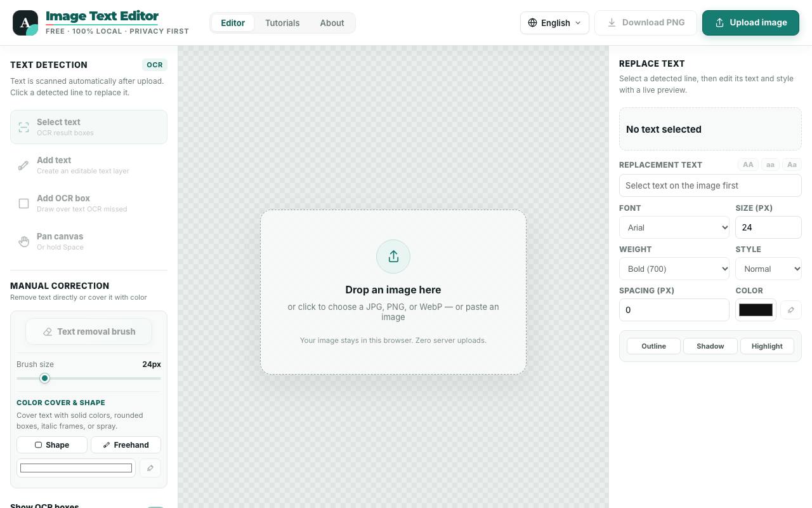
Task: Click the eyedropper next to text color
Action: point(791,310)
